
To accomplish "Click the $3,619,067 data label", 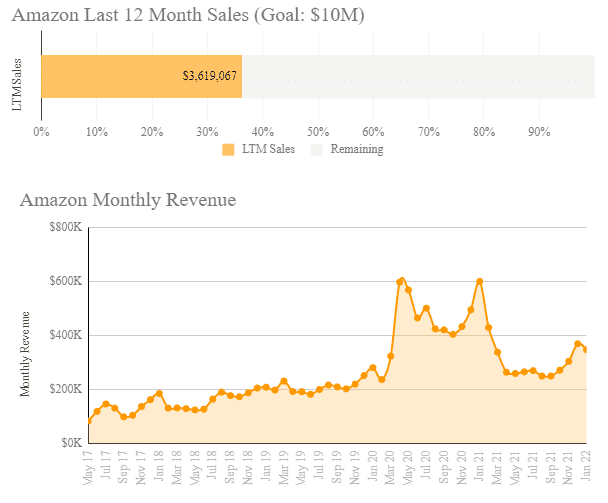I will 209,76.
